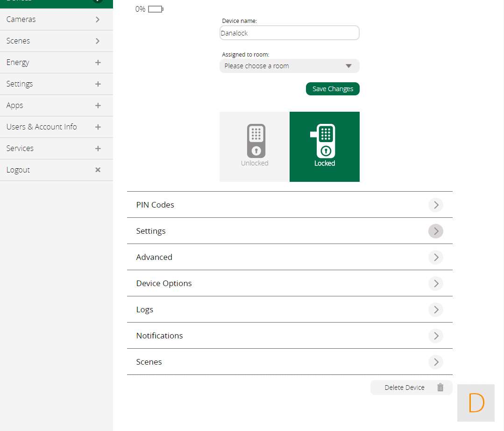Click the X icon next to Logout

click(x=98, y=170)
